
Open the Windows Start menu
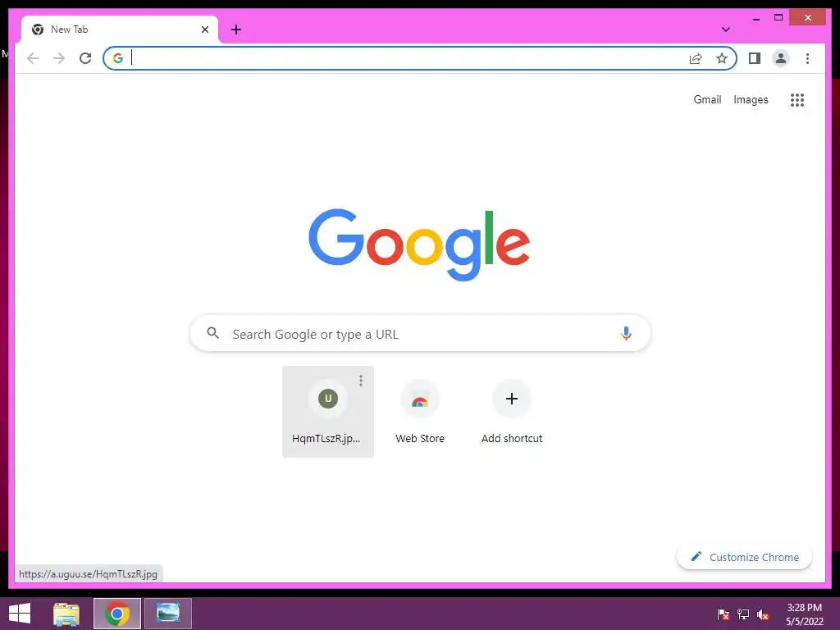point(20,614)
